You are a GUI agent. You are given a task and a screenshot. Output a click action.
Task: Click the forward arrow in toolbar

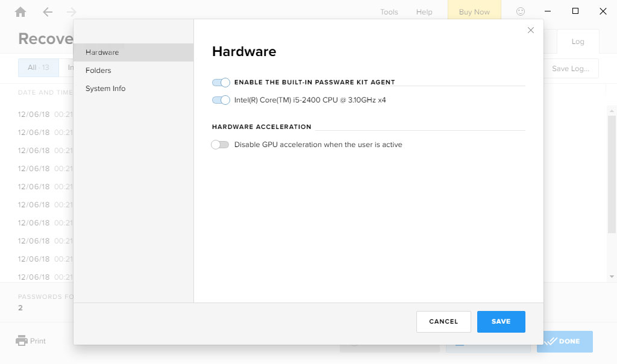click(72, 12)
